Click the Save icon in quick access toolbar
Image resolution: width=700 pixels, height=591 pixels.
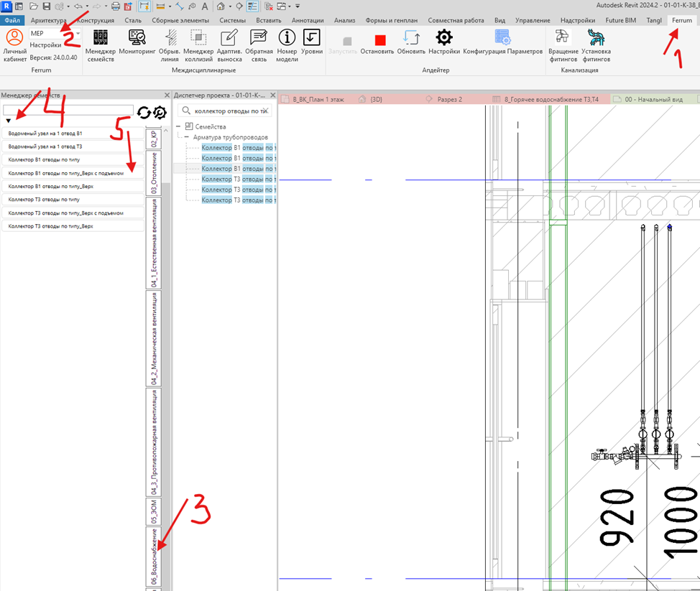point(47,6)
